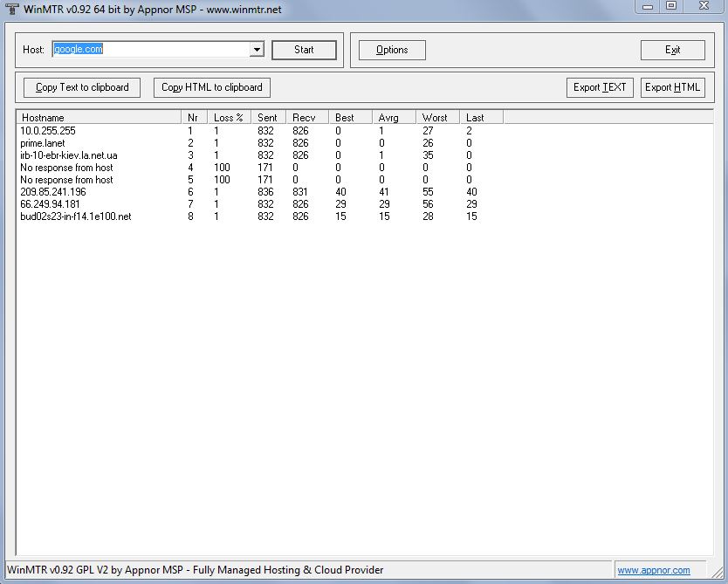Select the 10.0.255.255 row
The image size is (728, 584).
pyautogui.click(x=54, y=131)
